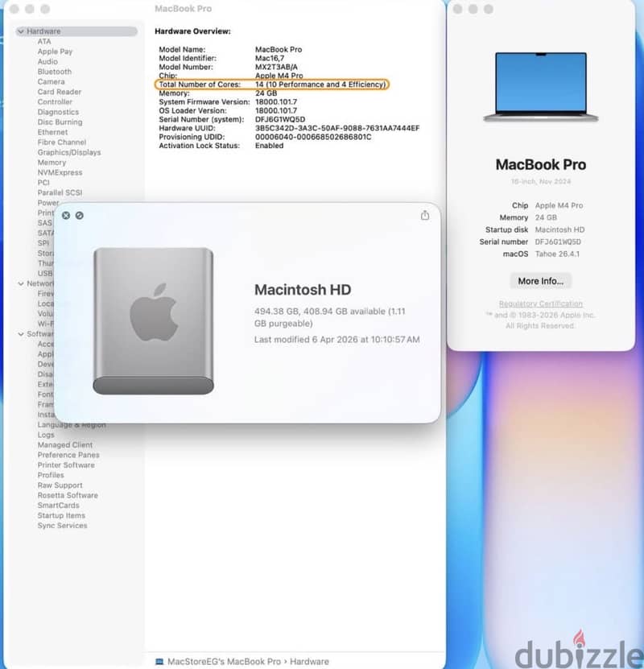Select Disc Burning in the sidebar
Image resolution: width=644 pixels, height=669 pixels.
pyautogui.click(x=60, y=122)
